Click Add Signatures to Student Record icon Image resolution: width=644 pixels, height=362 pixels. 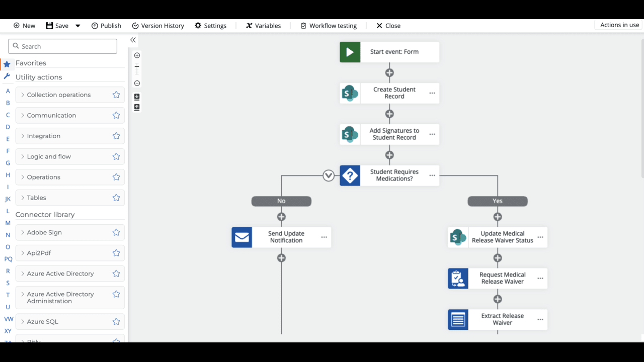350,134
